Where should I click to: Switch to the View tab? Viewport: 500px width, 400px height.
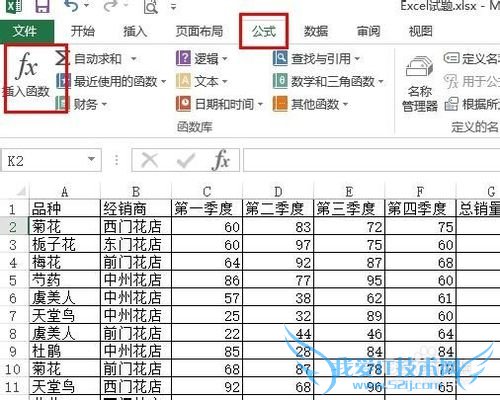click(x=421, y=31)
